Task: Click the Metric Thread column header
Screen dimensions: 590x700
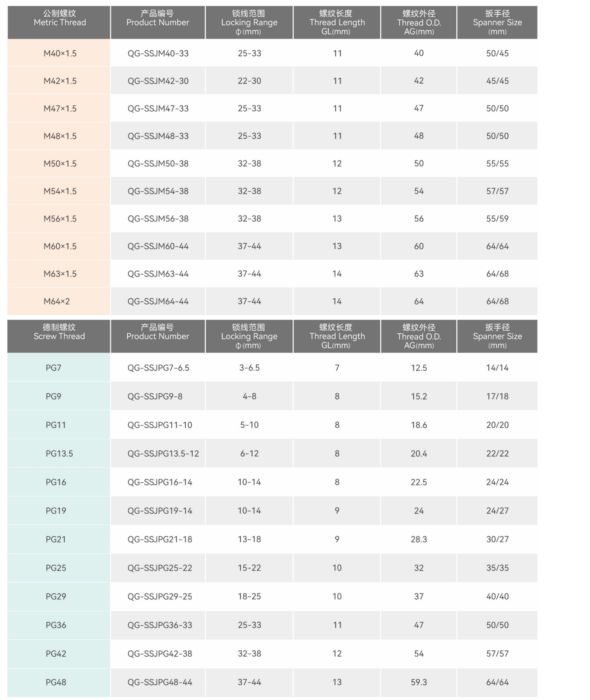Action: 60,22
